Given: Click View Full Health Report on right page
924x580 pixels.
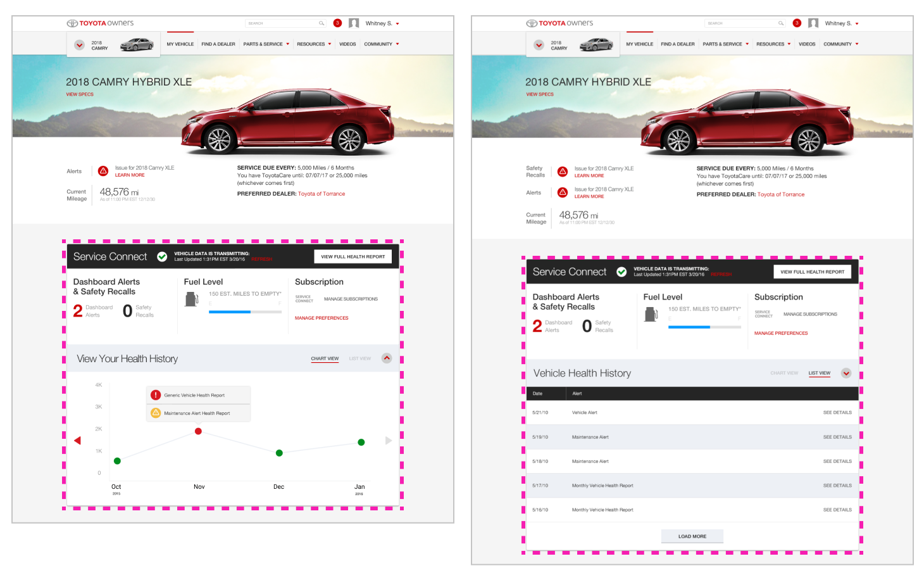Looking at the screenshot, I should pos(813,272).
